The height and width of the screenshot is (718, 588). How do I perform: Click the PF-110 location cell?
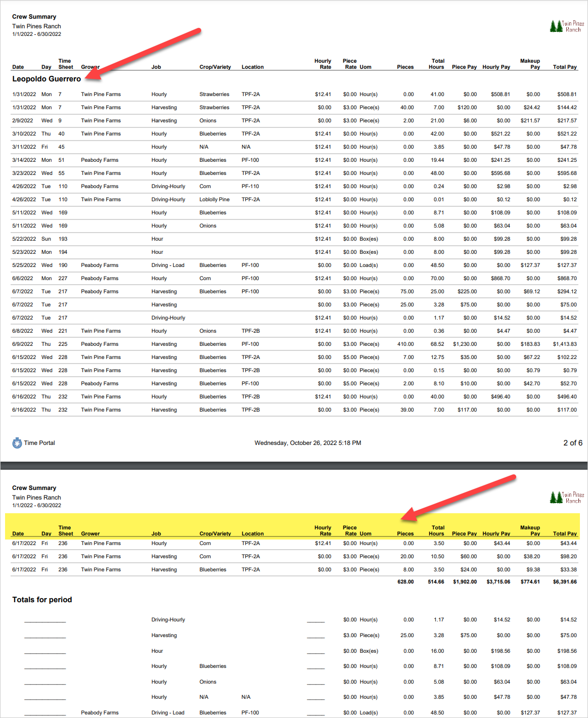tap(250, 187)
